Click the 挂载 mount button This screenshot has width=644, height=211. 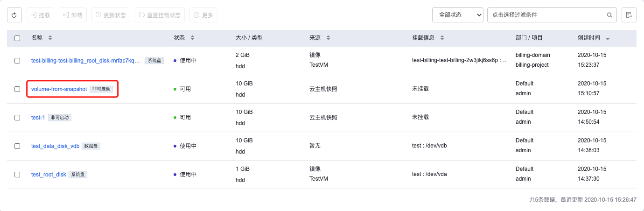[40, 15]
